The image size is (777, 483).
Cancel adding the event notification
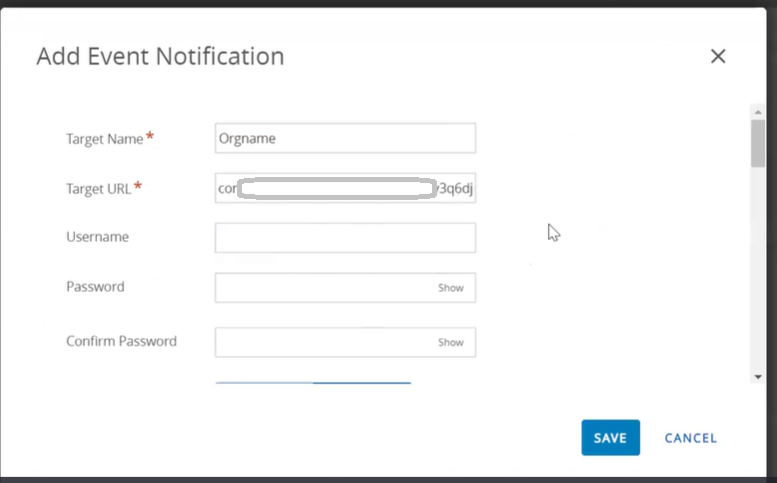(x=690, y=438)
